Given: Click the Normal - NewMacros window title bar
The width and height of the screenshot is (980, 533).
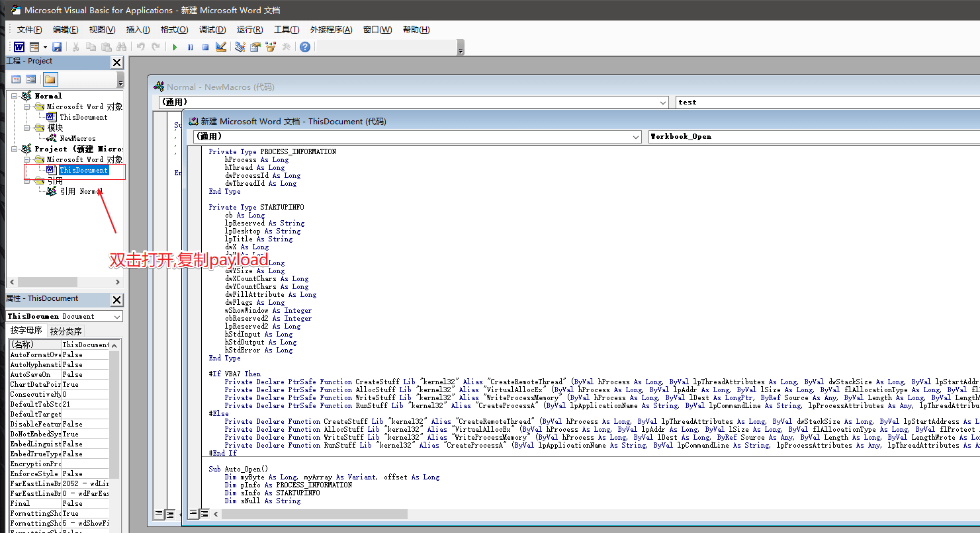Looking at the screenshot, I should [562, 87].
